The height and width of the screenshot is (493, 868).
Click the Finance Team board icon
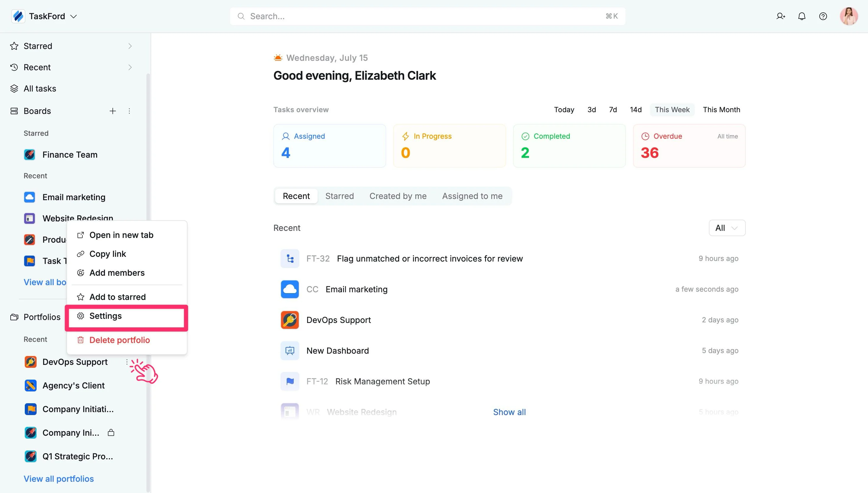pos(30,155)
